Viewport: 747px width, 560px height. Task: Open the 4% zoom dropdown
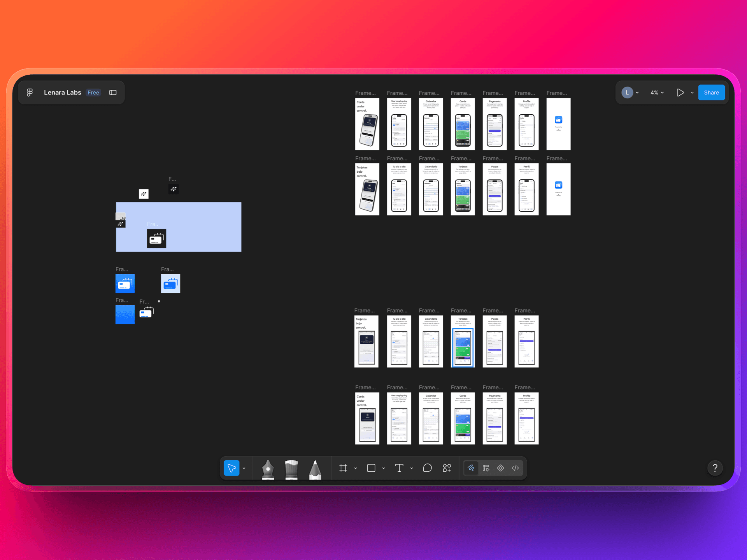pos(657,93)
